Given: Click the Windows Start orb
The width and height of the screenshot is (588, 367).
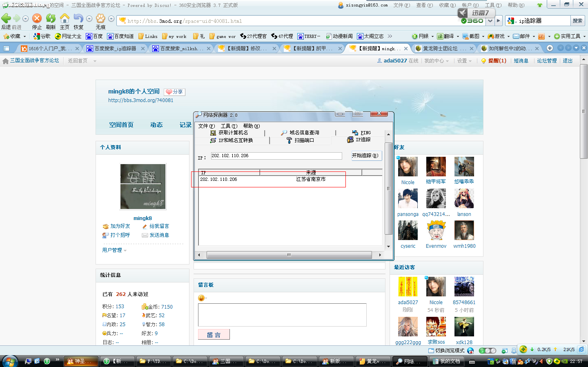Looking at the screenshot, I should click(10, 361).
